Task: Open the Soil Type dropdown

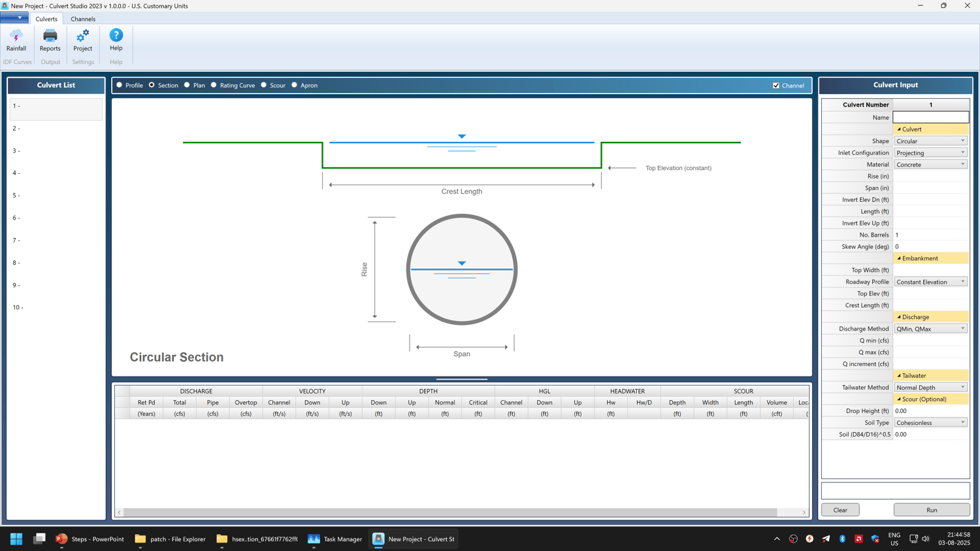Action: [x=931, y=423]
